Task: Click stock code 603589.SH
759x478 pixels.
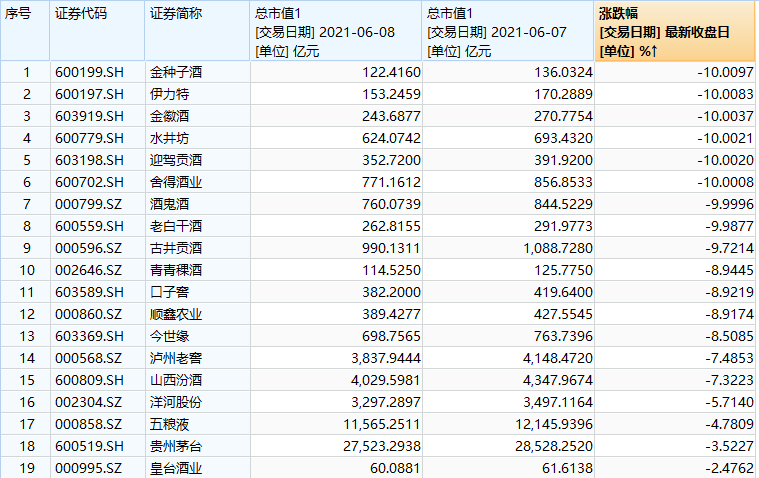Action: [x=90, y=293]
